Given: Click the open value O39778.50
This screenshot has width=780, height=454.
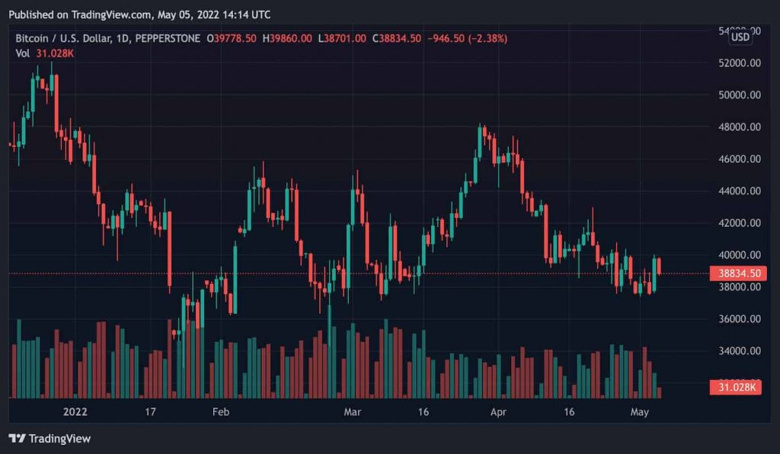Looking at the screenshot, I should [231, 38].
